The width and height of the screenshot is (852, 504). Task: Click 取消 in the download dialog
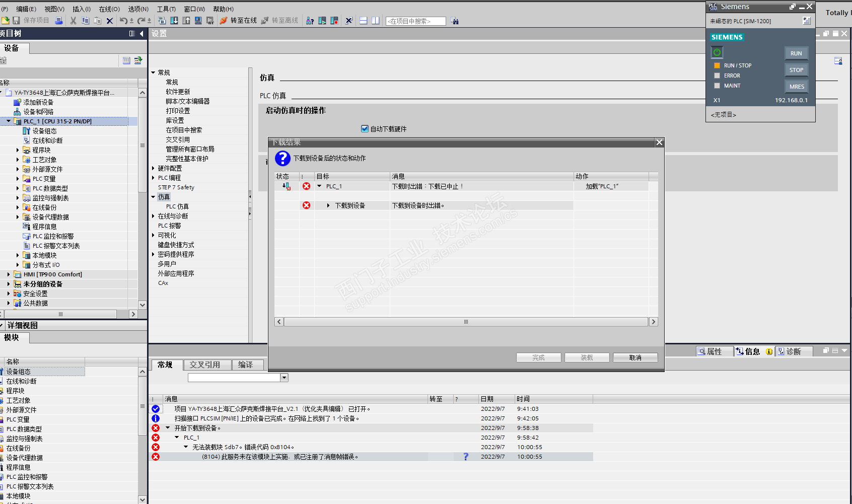point(635,357)
